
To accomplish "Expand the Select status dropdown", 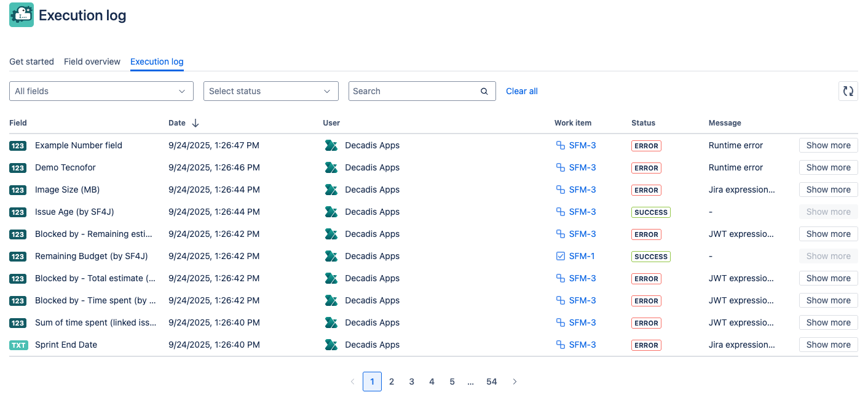I will pyautogui.click(x=270, y=91).
